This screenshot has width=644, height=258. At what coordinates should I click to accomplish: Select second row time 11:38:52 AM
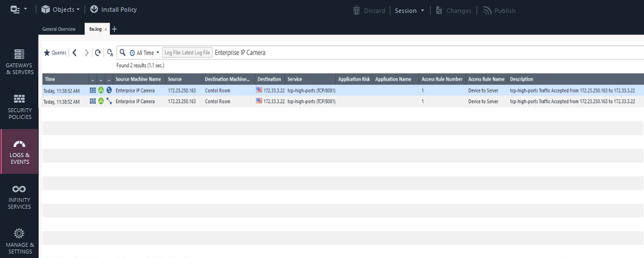(62, 102)
